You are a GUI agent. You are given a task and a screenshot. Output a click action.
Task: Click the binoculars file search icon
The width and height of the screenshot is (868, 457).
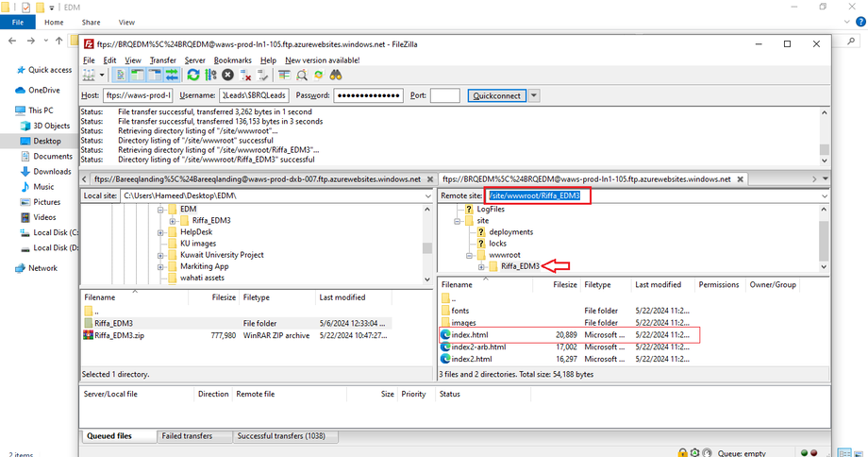(x=335, y=75)
